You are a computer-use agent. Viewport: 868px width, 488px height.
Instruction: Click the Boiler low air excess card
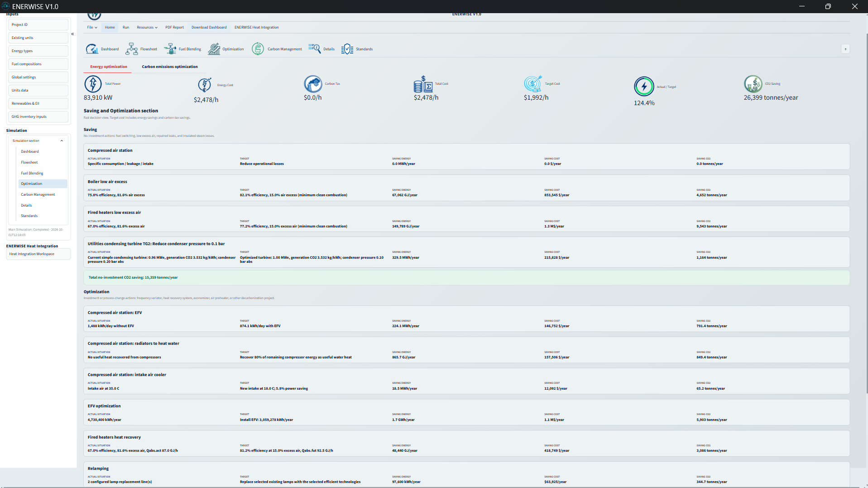pos(466,188)
